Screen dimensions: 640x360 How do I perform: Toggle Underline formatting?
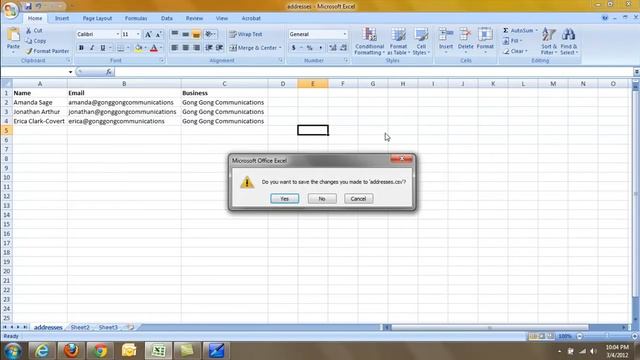102,48
